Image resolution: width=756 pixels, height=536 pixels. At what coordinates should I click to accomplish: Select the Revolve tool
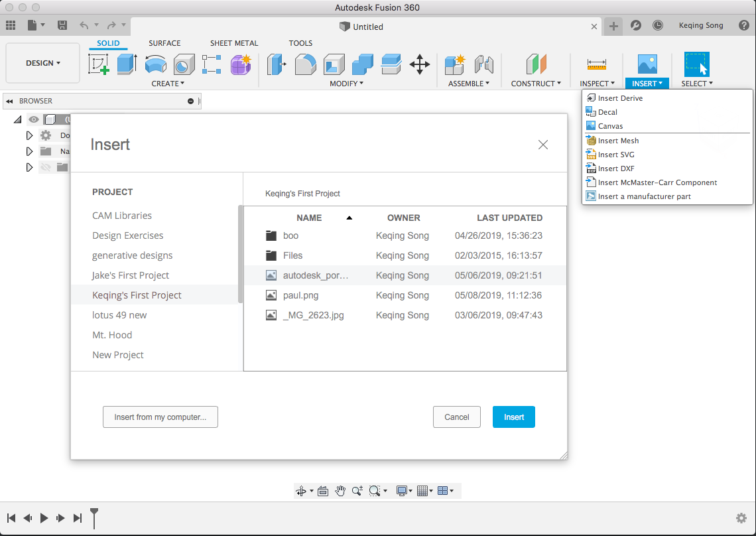155,64
